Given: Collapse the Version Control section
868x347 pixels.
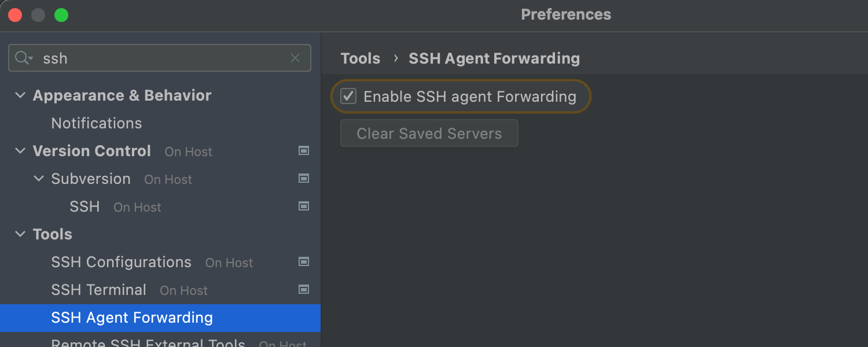Looking at the screenshot, I should click(x=20, y=151).
